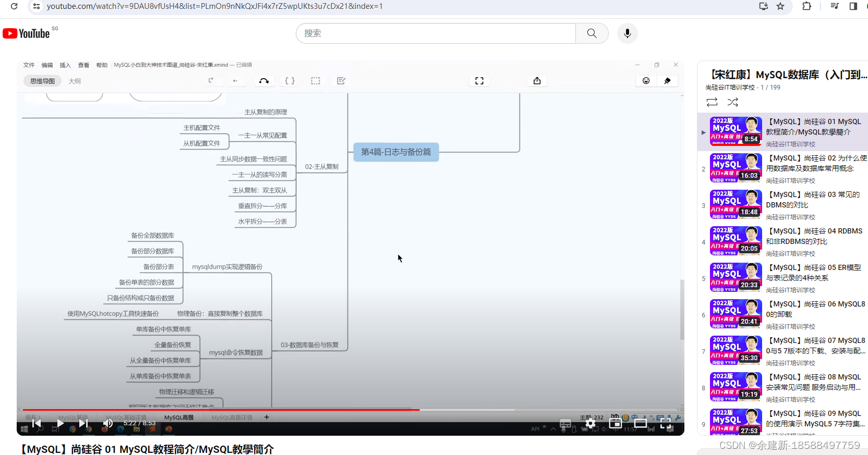This screenshot has width=868, height=455.
Task: Click the search magnifier button
Action: pyautogui.click(x=592, y=33)
